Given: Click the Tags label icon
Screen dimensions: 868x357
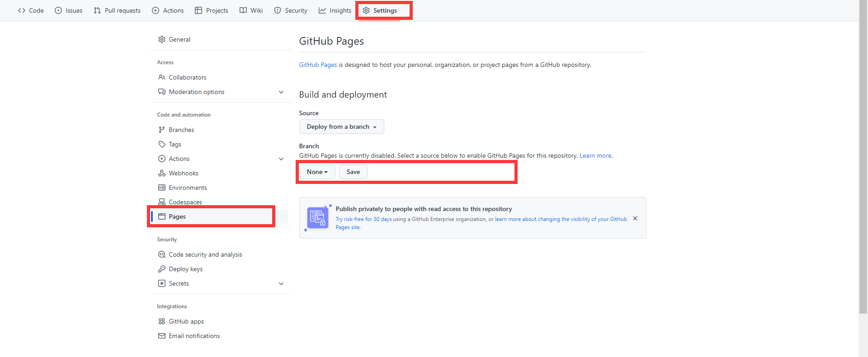Looking at the screenshot, I should [162, 144].
